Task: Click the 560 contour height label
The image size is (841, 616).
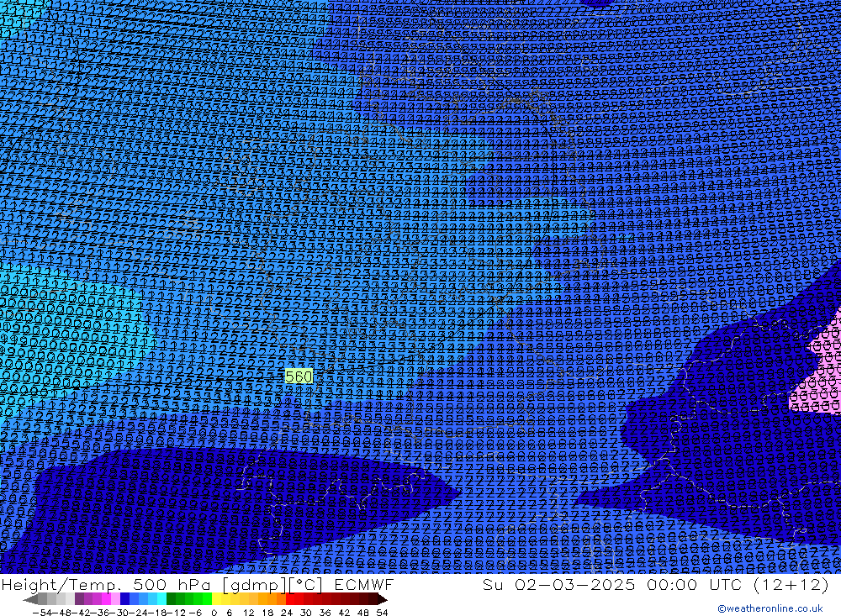Action: (x=299, y=376)
